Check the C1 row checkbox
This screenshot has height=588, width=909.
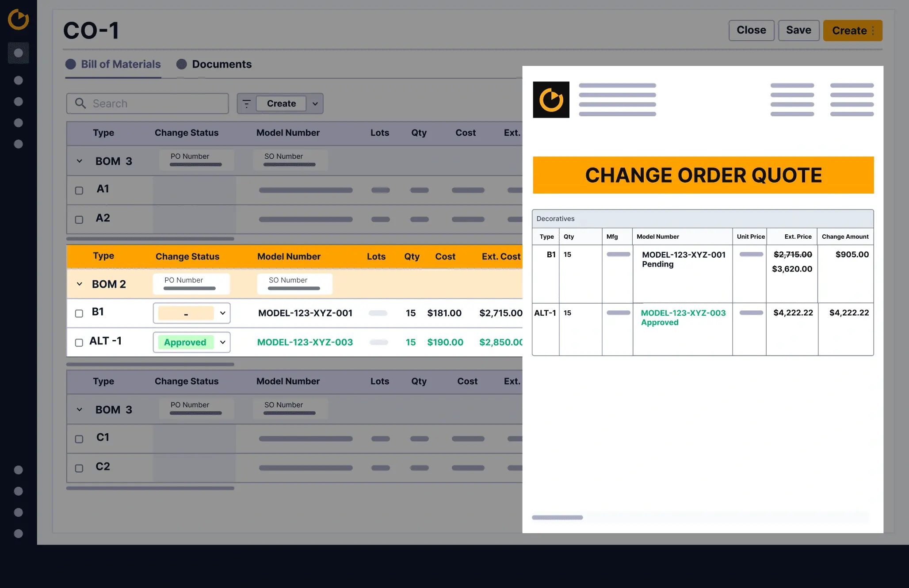click(79, 439)
